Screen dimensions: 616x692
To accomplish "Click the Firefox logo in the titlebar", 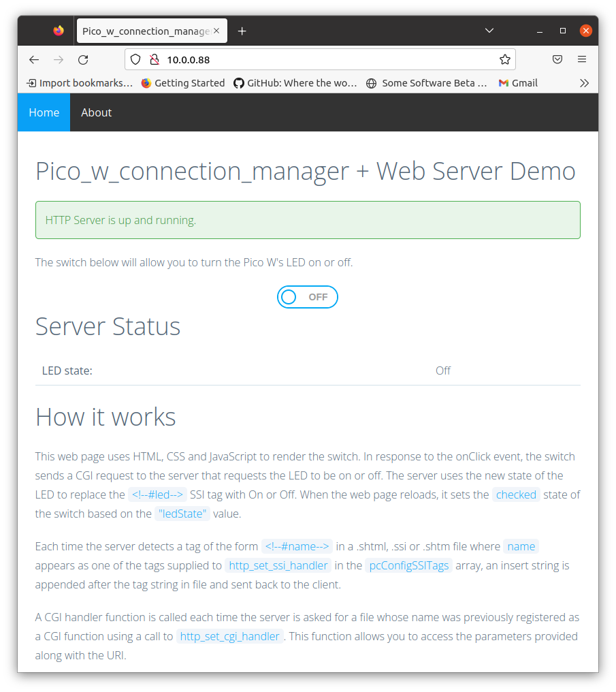I will 58,30.
